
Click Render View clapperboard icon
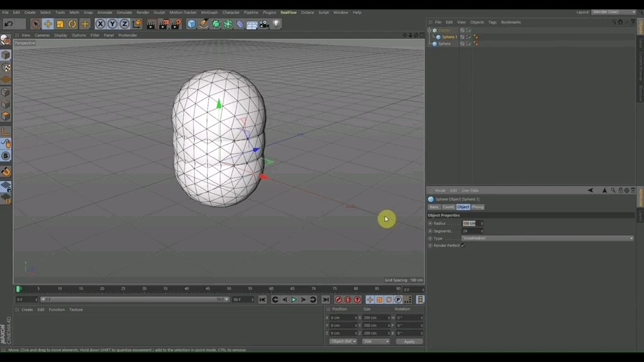pos(151,24)
